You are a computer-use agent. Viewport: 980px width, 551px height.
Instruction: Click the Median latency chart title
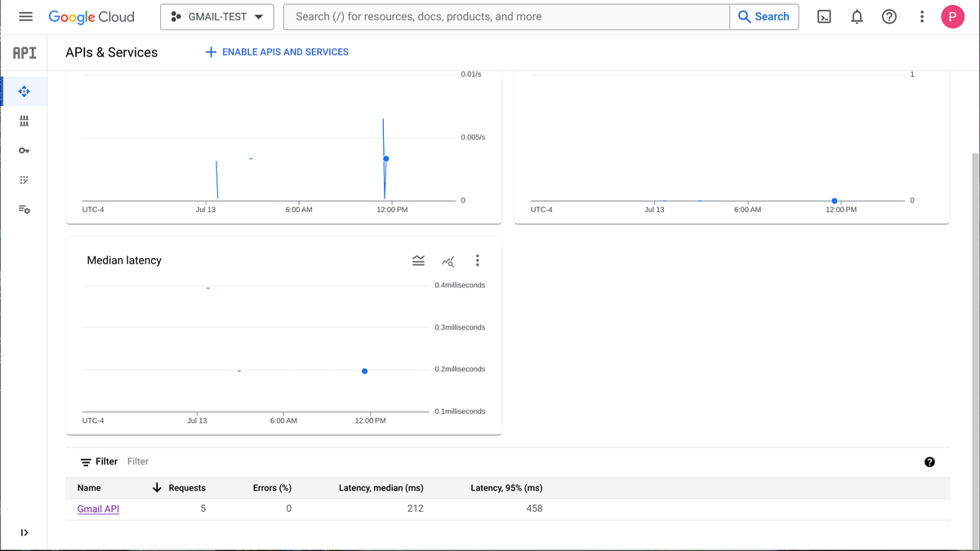coord(124,260)
